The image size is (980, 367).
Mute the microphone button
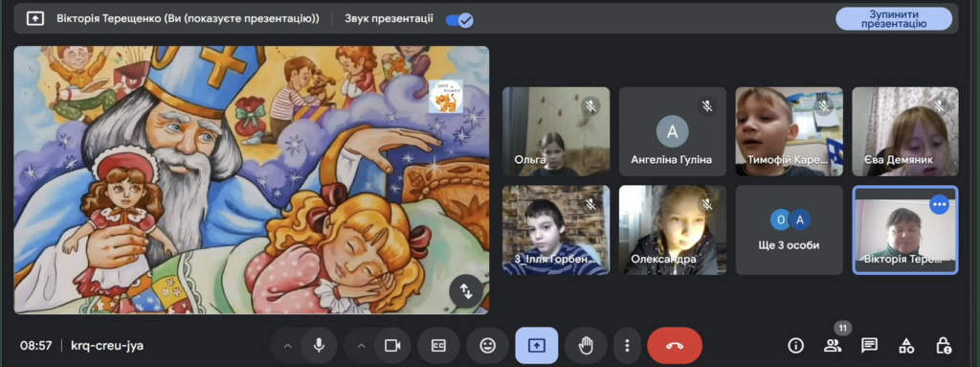pyautogui.click(x=319, y=345)
